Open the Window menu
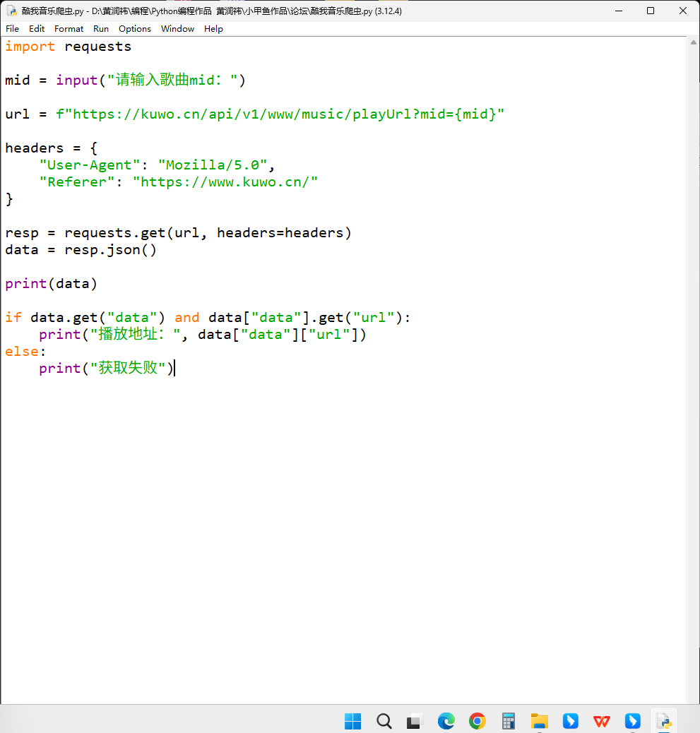 [177, 29]
